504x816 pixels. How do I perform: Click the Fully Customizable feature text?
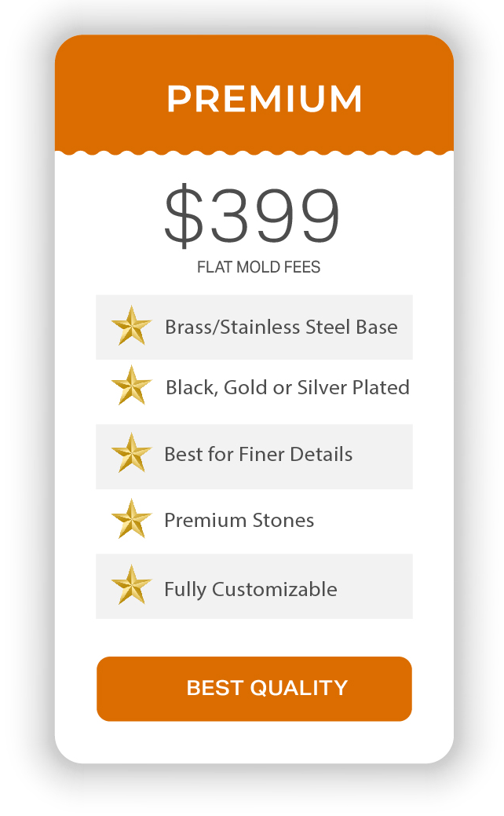(250, 590)
